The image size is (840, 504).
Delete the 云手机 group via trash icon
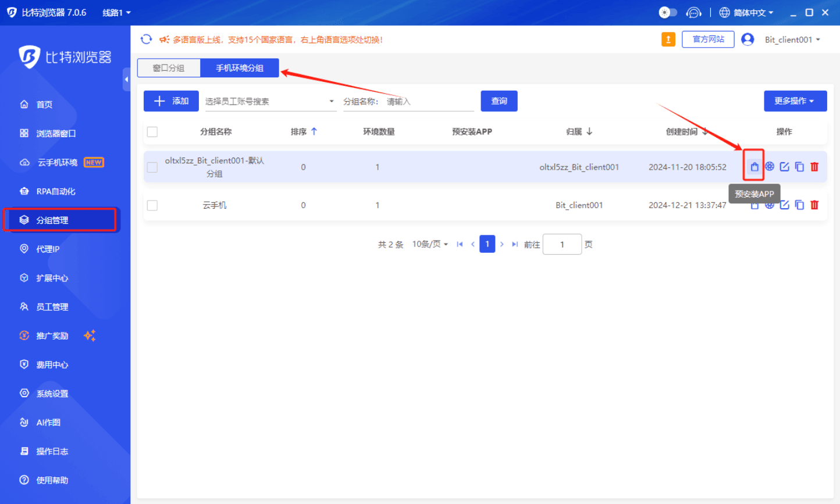pos(814,205)
